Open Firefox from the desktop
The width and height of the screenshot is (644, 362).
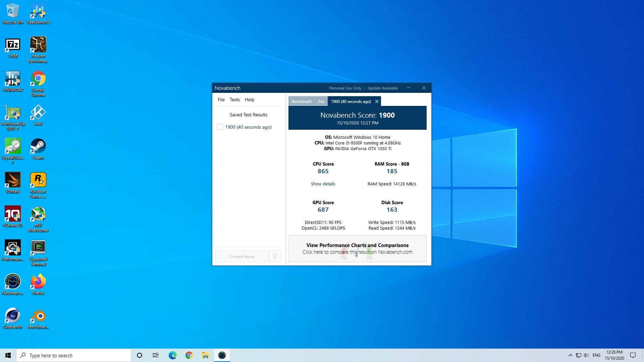pos(38,285)
